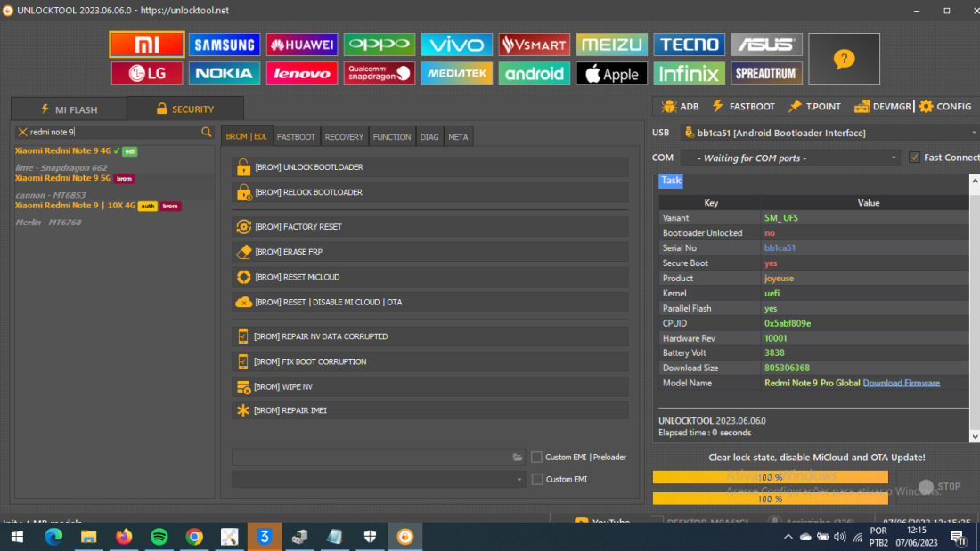Select the Qualcomm Snapdragon logo
Image resolution: width=980 pixels, height=551 pixels.
(x=380, y=73)
